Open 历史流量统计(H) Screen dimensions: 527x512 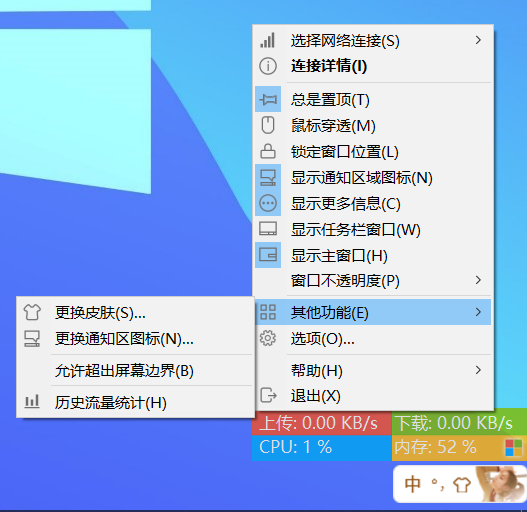(135, 402)
